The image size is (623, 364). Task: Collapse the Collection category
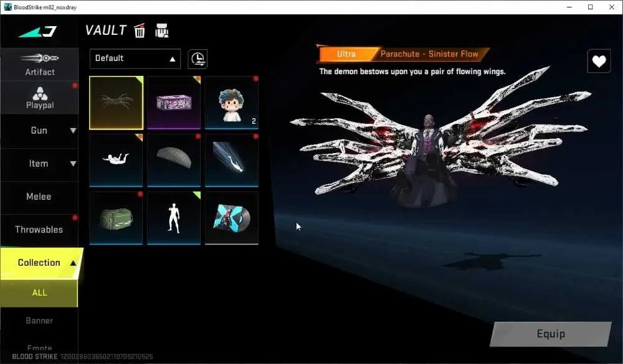pos(40,263)
